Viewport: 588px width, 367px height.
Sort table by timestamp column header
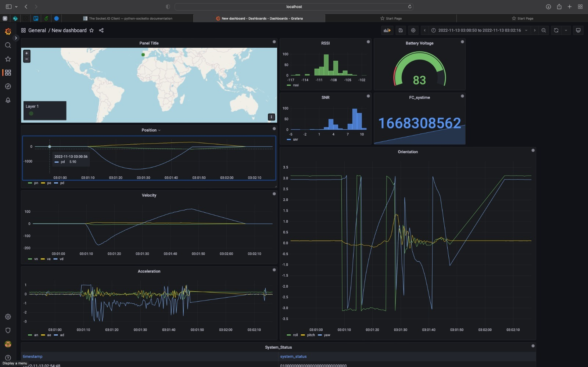click(33, 356)
